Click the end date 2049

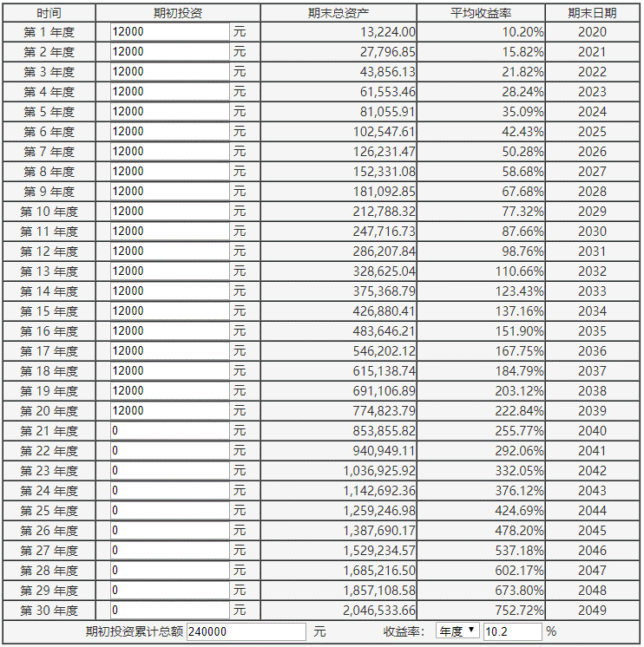593,611
